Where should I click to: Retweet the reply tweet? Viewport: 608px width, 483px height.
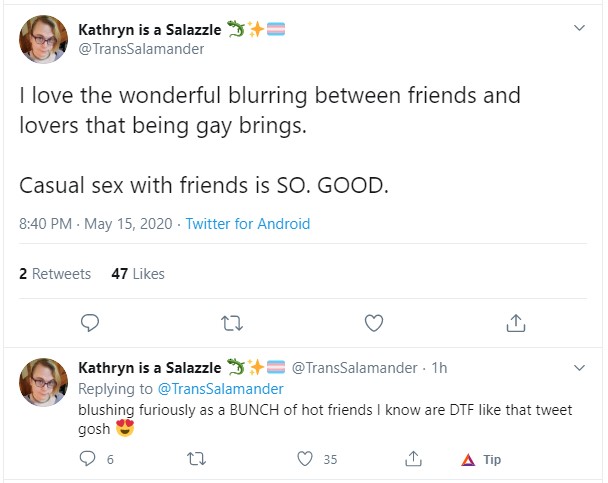(x=197, y=459)
